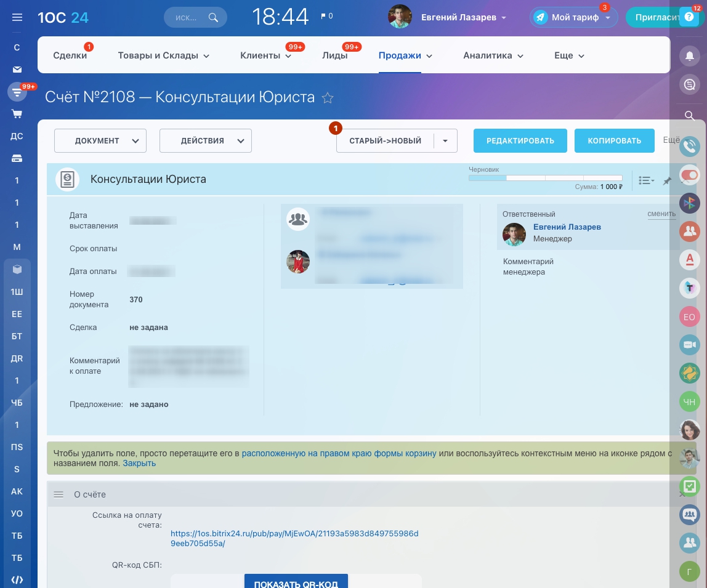Viewport: 707px width, 588px height.
Task: Click Закрыть in the hint banner
Action: tap(139, 463)
